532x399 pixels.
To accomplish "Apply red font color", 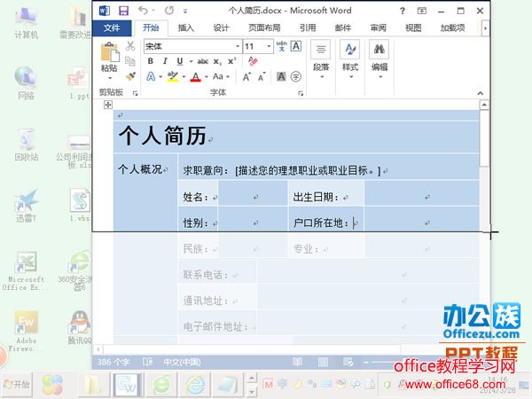I will coord(195,77).
